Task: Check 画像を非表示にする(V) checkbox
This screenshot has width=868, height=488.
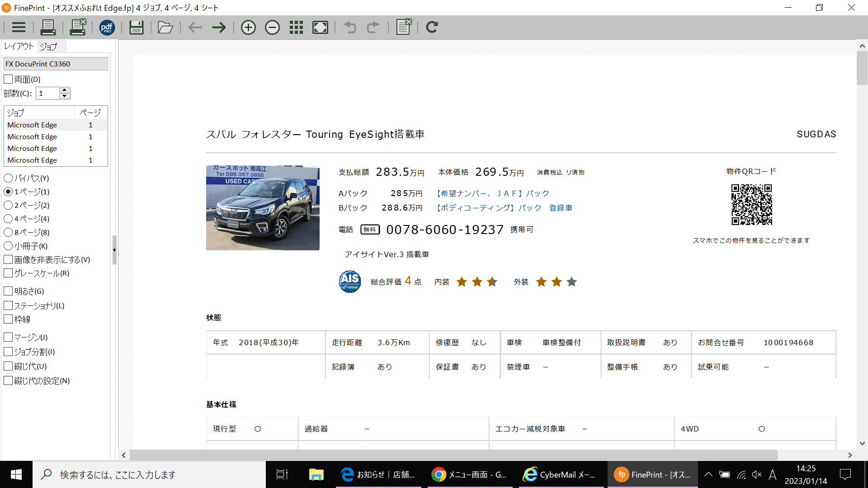Action: coord(8,259)
